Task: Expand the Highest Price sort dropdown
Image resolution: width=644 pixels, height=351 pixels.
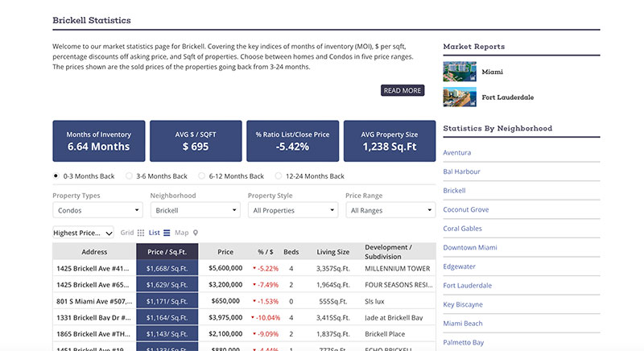Action: 83,233
